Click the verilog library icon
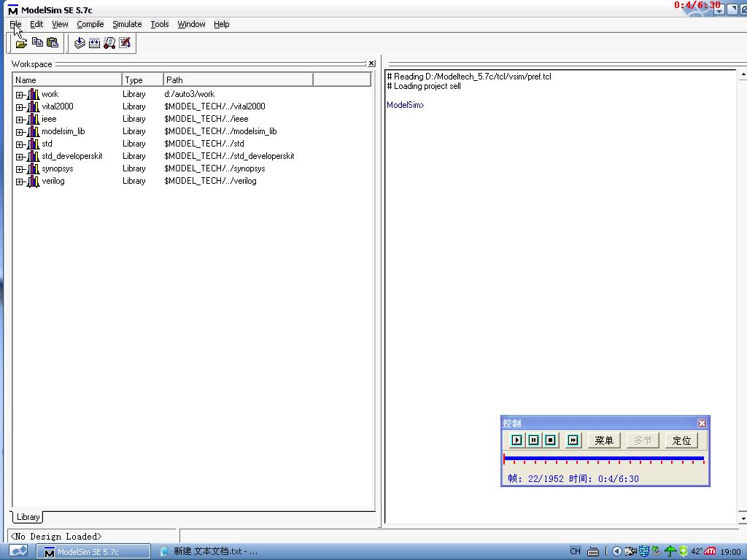This screenshot has height=560, width=747. [33, 181]
